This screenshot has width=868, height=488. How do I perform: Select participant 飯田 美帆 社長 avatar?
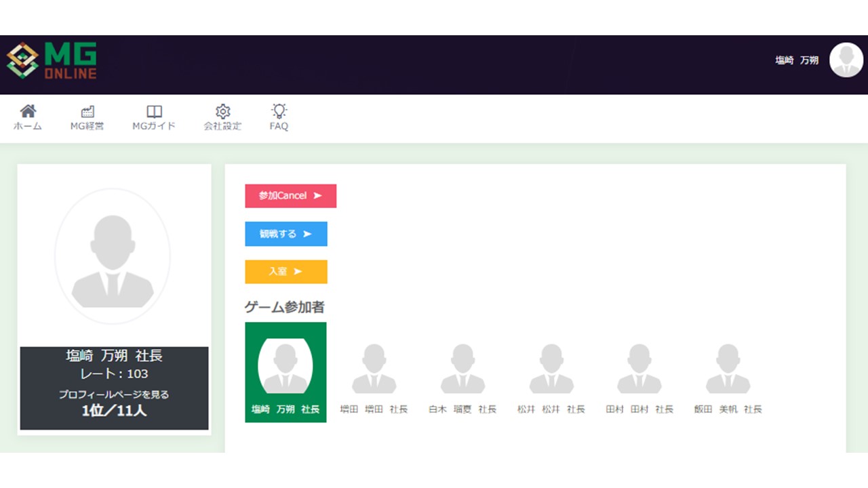point(728,369)
